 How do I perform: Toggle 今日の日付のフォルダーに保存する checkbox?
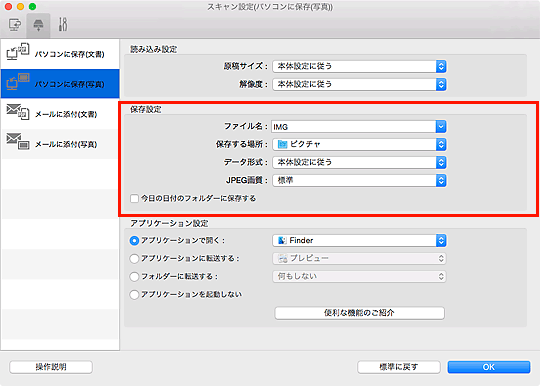point(134,199)
